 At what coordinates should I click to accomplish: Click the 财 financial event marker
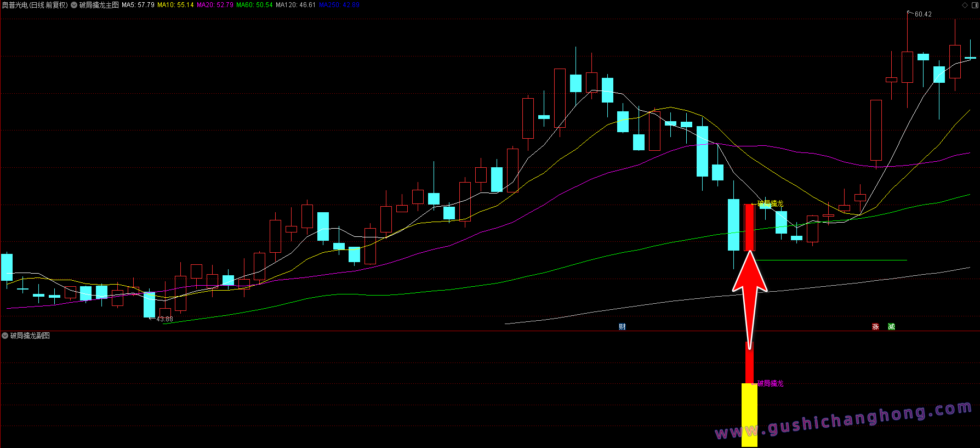[x=622, y=327]
